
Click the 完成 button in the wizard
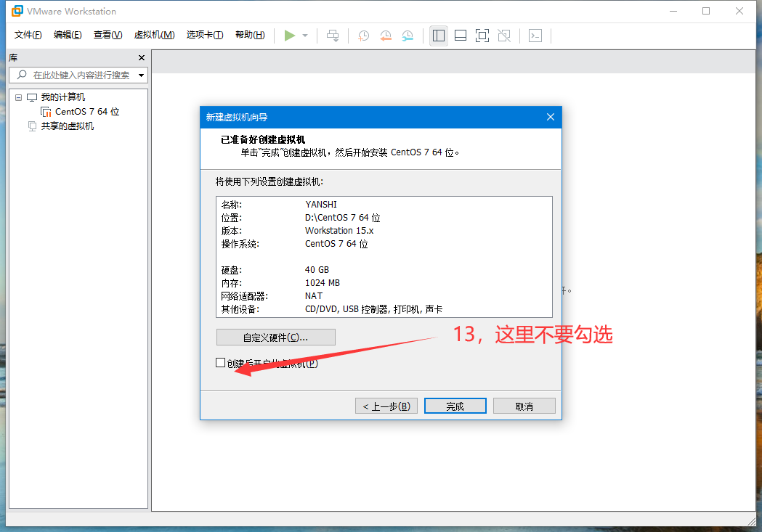point(455,406)
